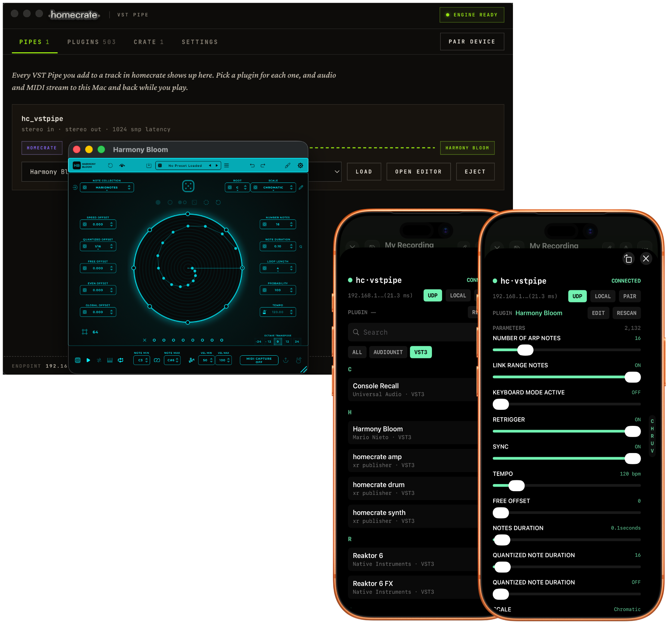Tap the Rescan button on phone
Image resolution: width=672 pixels, height=627 pixels.
click(x=626, y=313)
